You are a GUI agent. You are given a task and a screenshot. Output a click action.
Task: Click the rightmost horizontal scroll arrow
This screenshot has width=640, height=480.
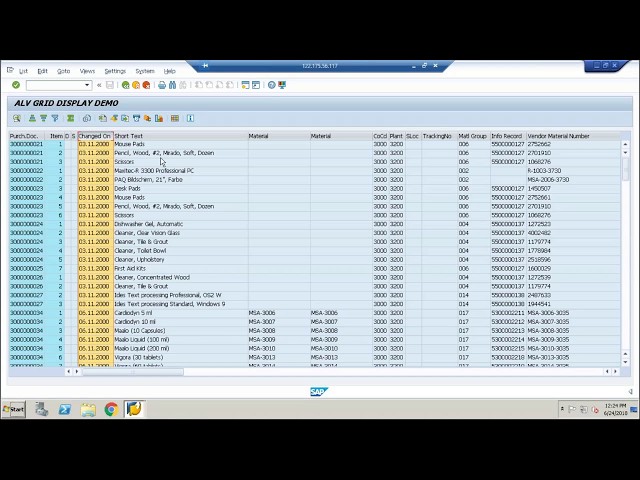616,371
